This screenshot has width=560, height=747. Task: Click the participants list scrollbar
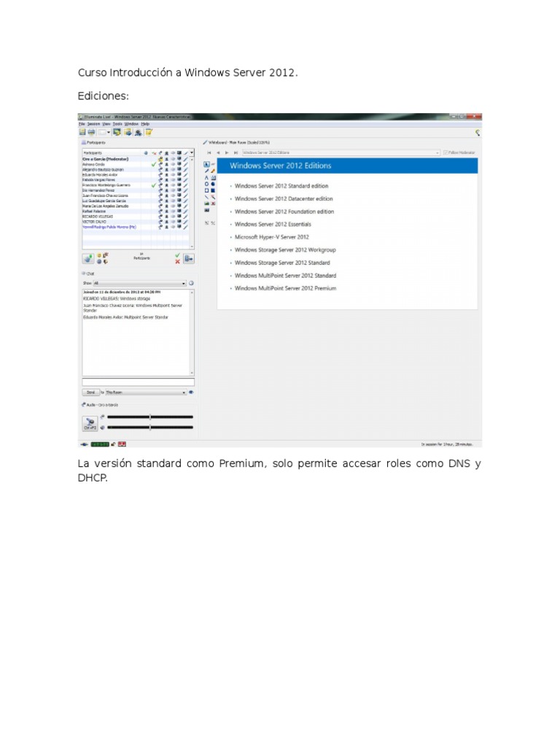point(192,202)
